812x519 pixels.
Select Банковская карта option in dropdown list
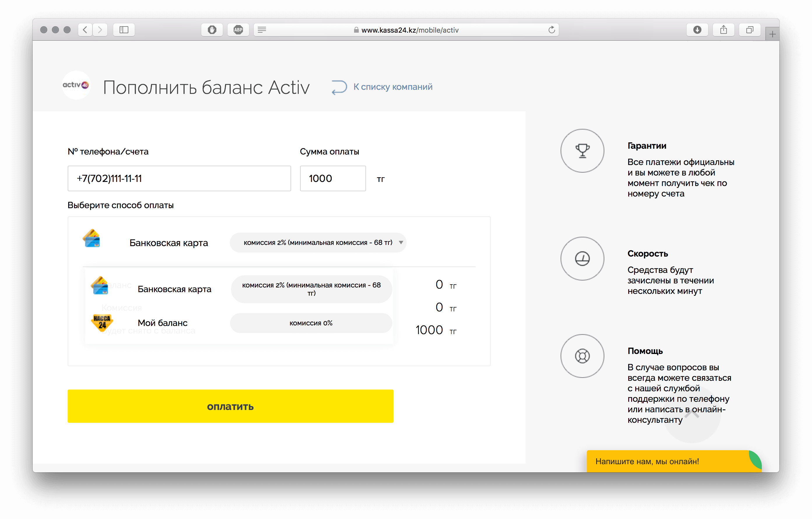pos(239,289)
